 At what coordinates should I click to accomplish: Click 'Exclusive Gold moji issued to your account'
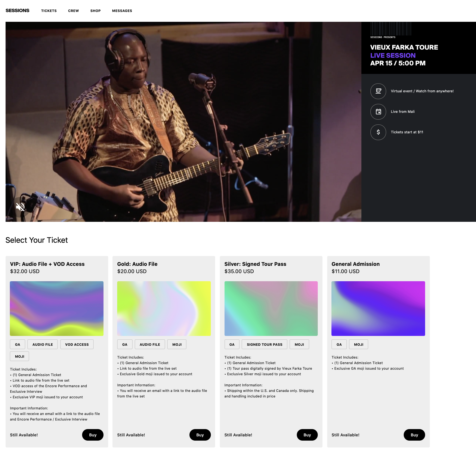pyautogui.click(x=156, y=374)
